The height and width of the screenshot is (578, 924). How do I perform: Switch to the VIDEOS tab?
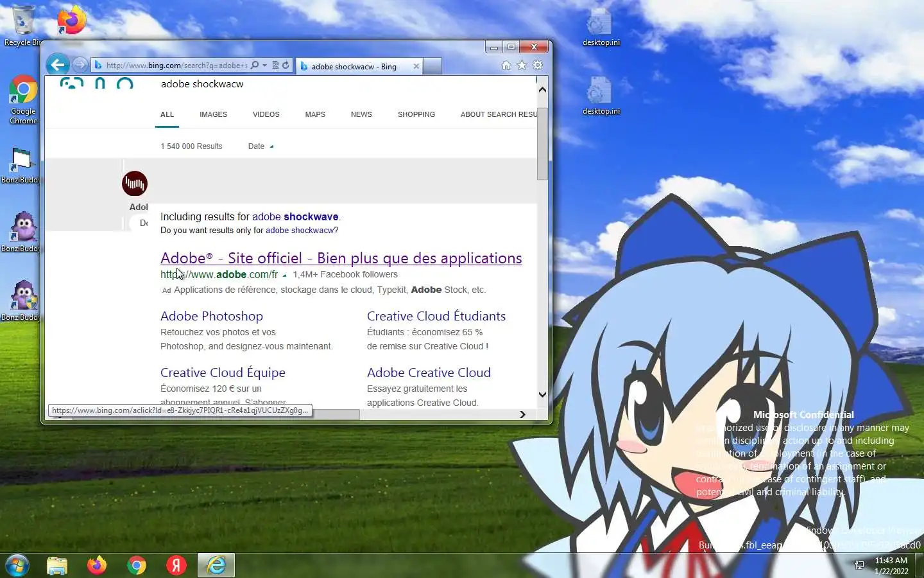[x=266, y=114]
